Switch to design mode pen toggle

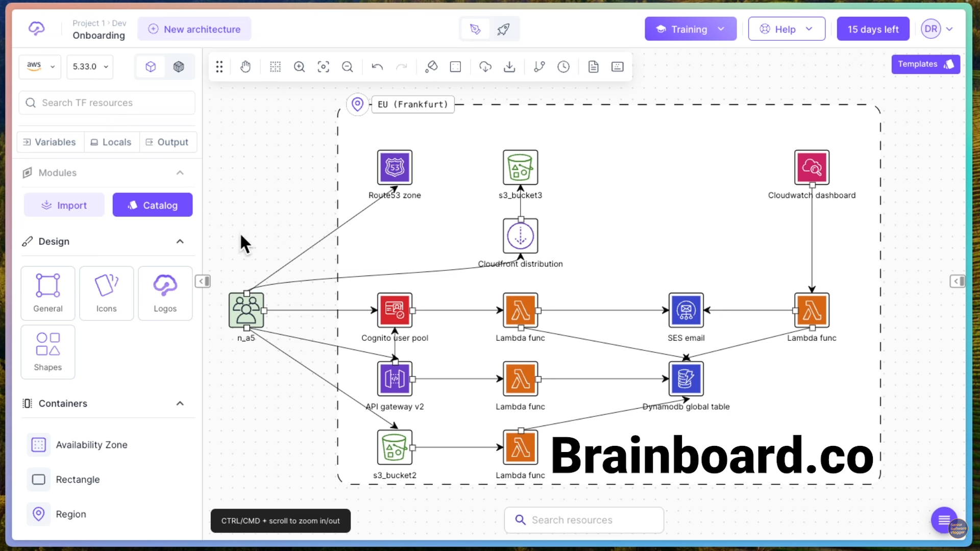click(475, 29)
